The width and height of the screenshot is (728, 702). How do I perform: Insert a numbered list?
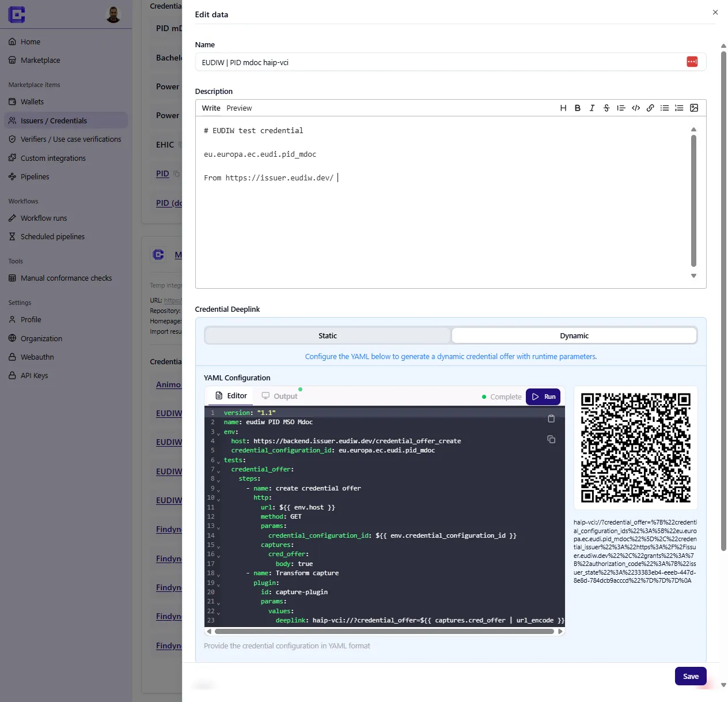click(679, 108)
